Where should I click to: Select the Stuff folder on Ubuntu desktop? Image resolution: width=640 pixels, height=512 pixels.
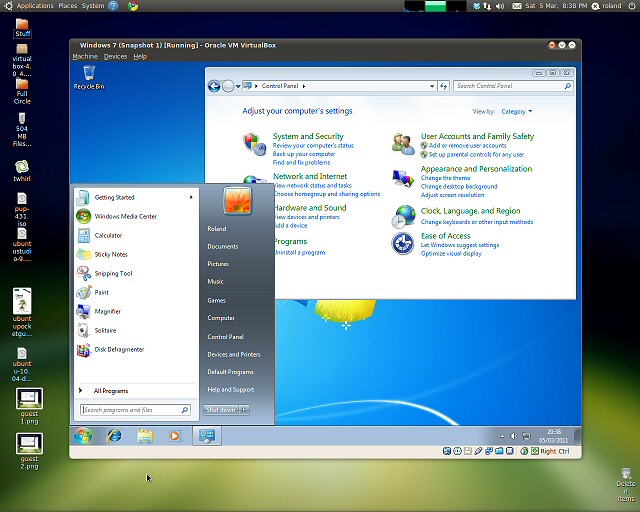coord(22,28)
